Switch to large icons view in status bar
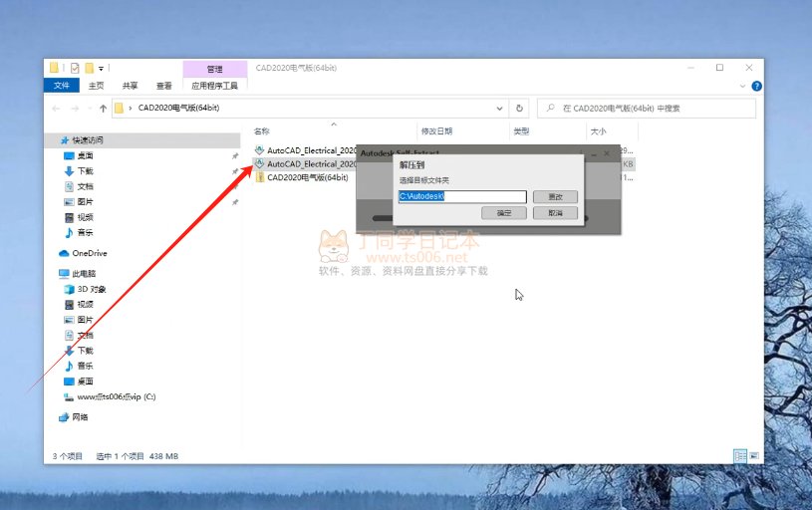Viewport: 812px width, 510px height. click(754, 456)
